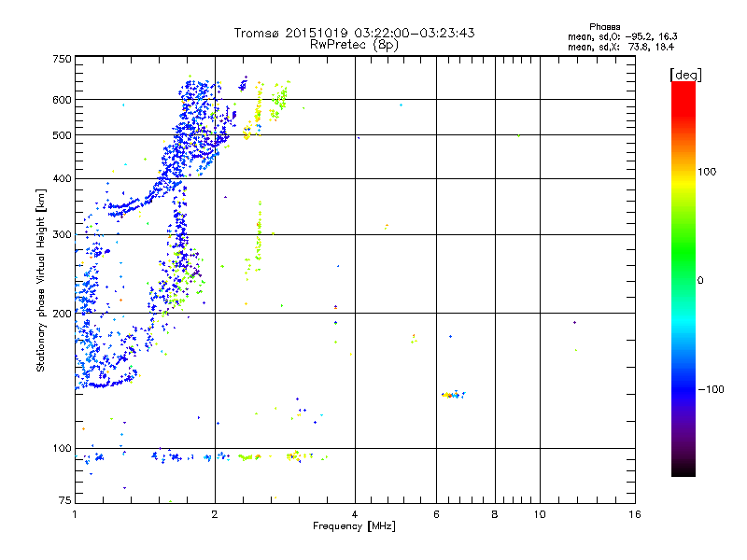The image size is (747, 560).
Task: Click the x-axis '4' frequency label
Action: pos(355,514)
